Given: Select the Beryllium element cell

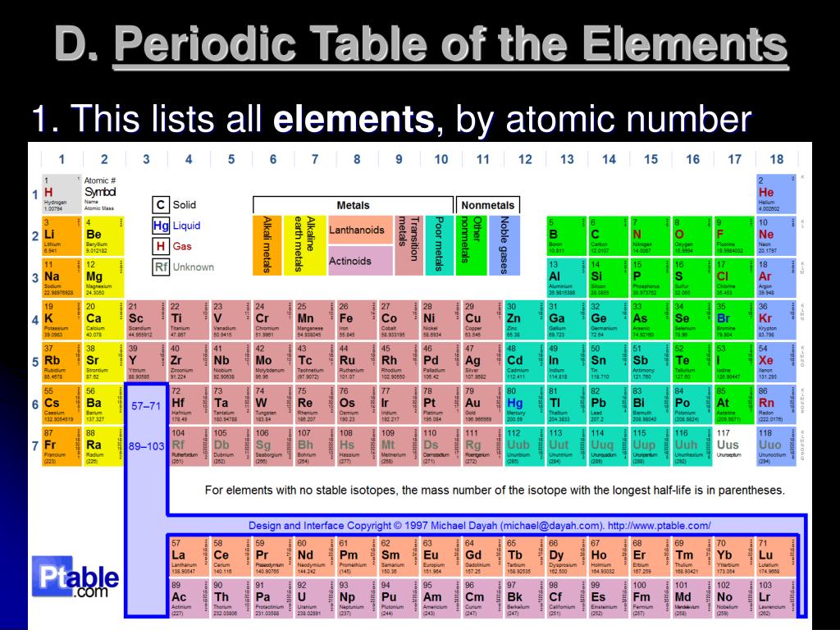Looking at the screenshot, I should [x=104, y=235].
